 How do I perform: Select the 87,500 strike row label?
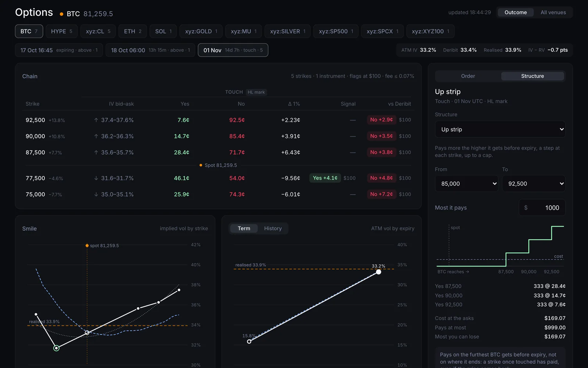point(35,152)
